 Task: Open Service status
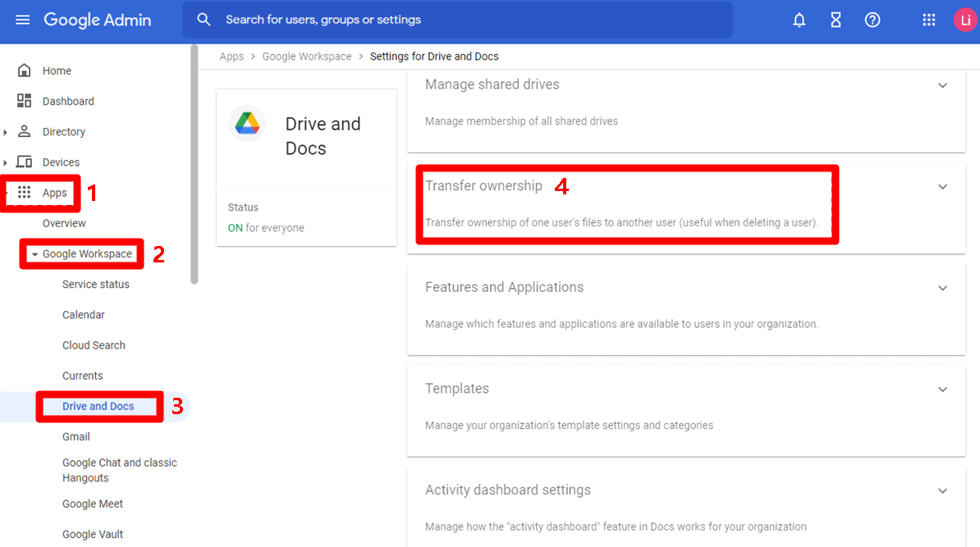click(x=96, y=284)
